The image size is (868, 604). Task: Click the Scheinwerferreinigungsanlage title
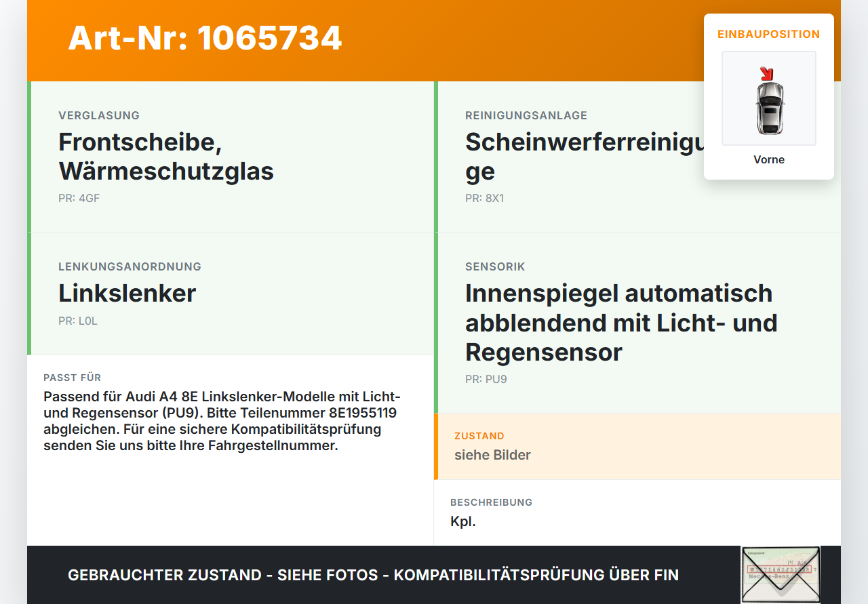point(585,157)
